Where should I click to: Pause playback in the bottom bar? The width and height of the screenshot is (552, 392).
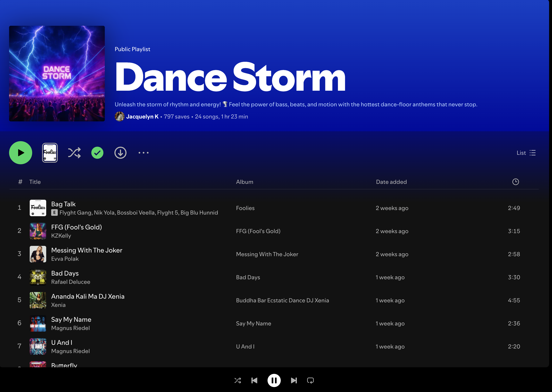click(274, 381)
